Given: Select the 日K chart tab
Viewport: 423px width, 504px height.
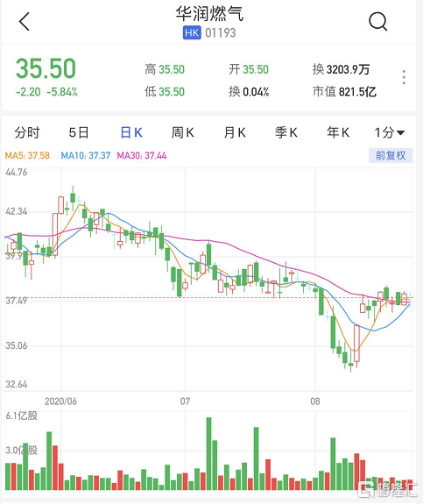Looking at the screenshot, I should click(x=131, y=132).
